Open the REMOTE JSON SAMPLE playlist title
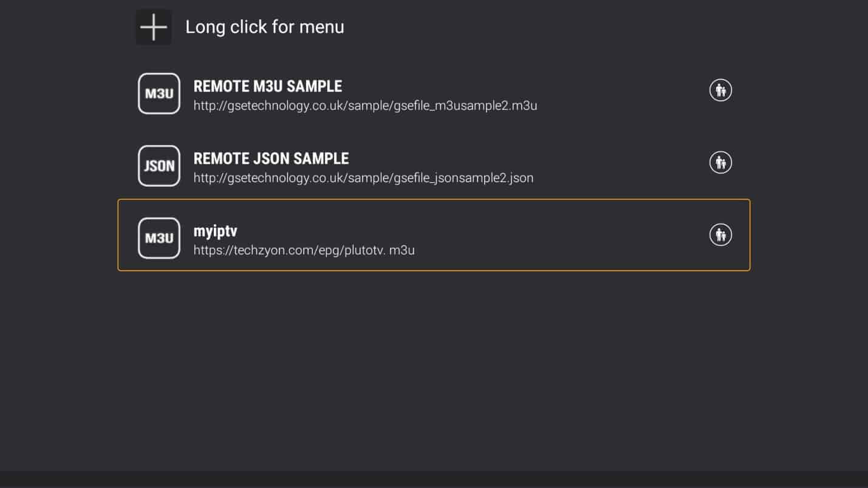868x488 pixels. 272,158
